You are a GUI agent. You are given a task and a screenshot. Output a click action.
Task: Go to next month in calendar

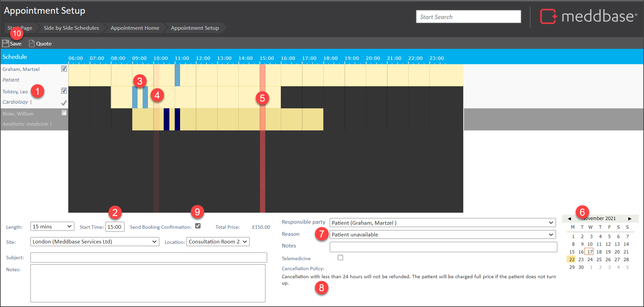tap(630, 219)
